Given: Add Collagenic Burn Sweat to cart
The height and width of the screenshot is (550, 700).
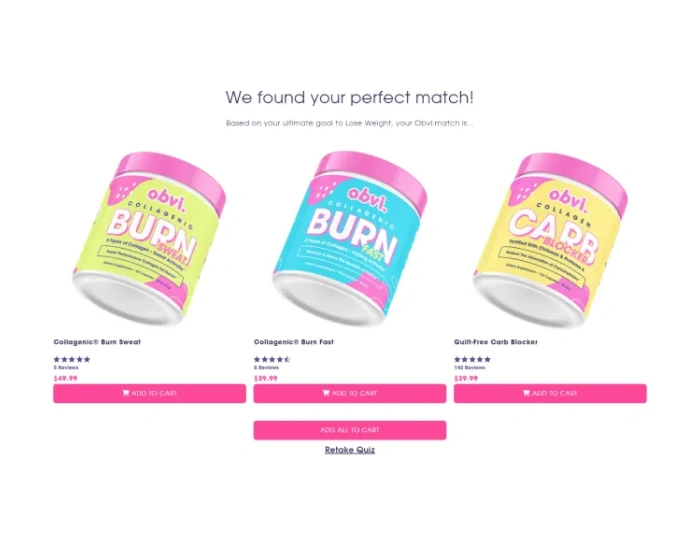Looking at the screenshot, I should [x=150, y=393].
